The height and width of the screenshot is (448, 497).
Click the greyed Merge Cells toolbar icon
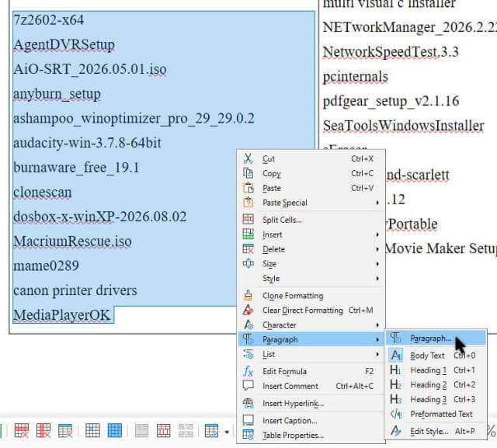click(141, 431)
